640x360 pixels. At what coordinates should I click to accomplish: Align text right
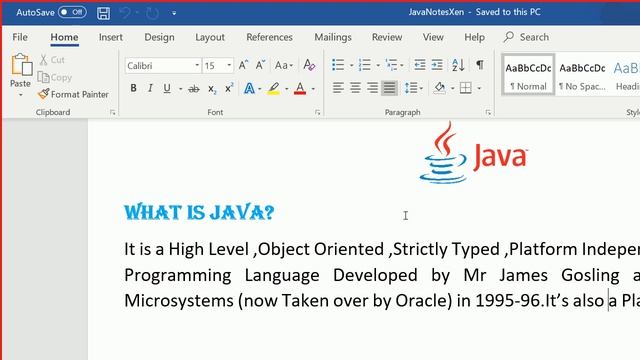click(372, 88)
